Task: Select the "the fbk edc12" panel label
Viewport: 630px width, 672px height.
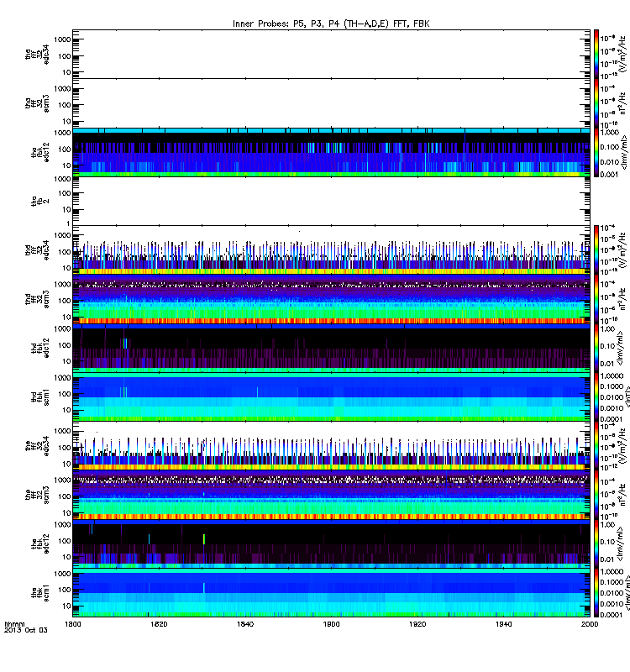Action: tap(40, 543)
